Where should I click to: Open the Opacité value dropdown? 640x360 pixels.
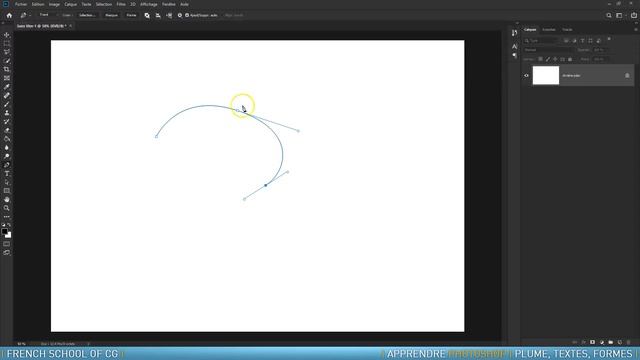[x=601, y=50]
